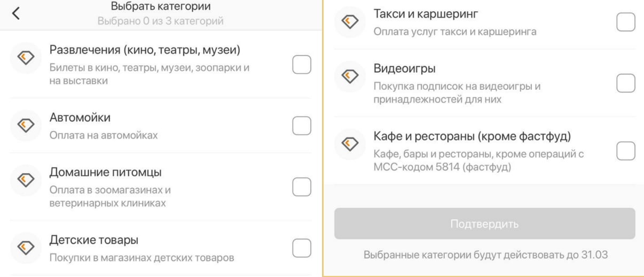Check the Кафе и рестораны checkbox
Image resolution: width=644 pixels, height=277 pixels.
625,151
